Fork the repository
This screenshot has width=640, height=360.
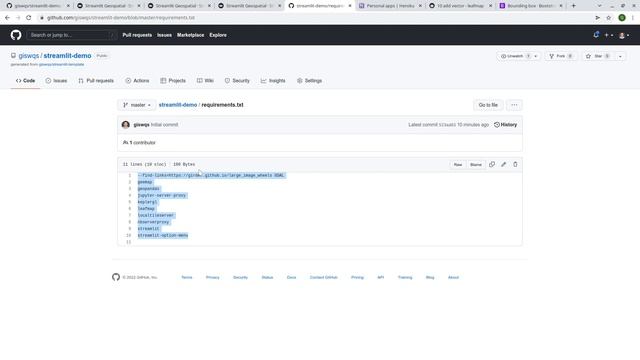pyautogui.click(x=561, y=56)
